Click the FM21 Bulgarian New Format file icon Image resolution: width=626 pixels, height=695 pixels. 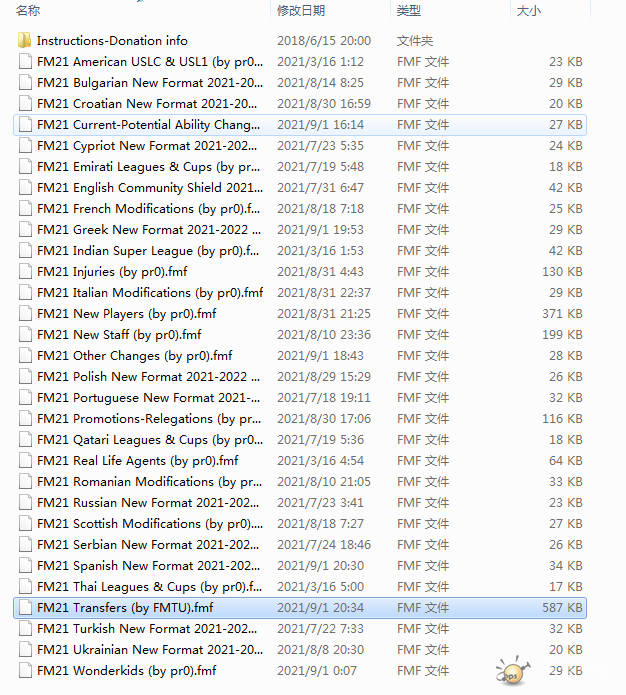(x=25, y=82)
